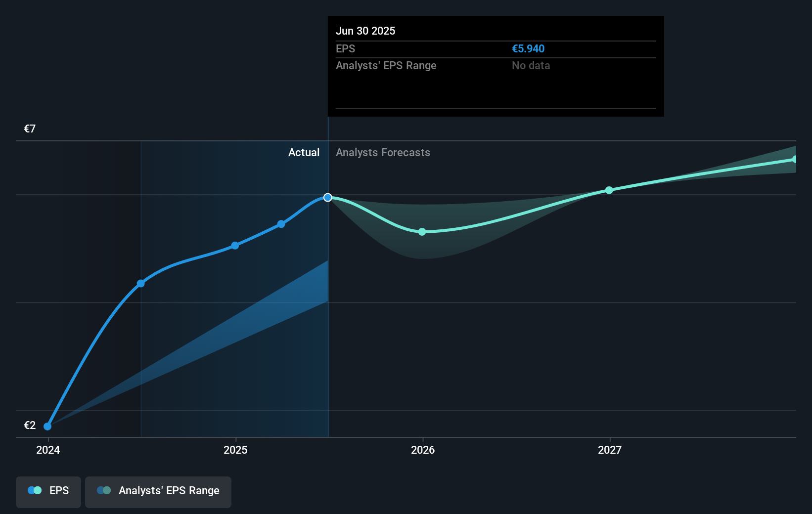This screenshot has height=514, width=812.
Task: Click the EPS row label in tooltip
Action: 345,48
